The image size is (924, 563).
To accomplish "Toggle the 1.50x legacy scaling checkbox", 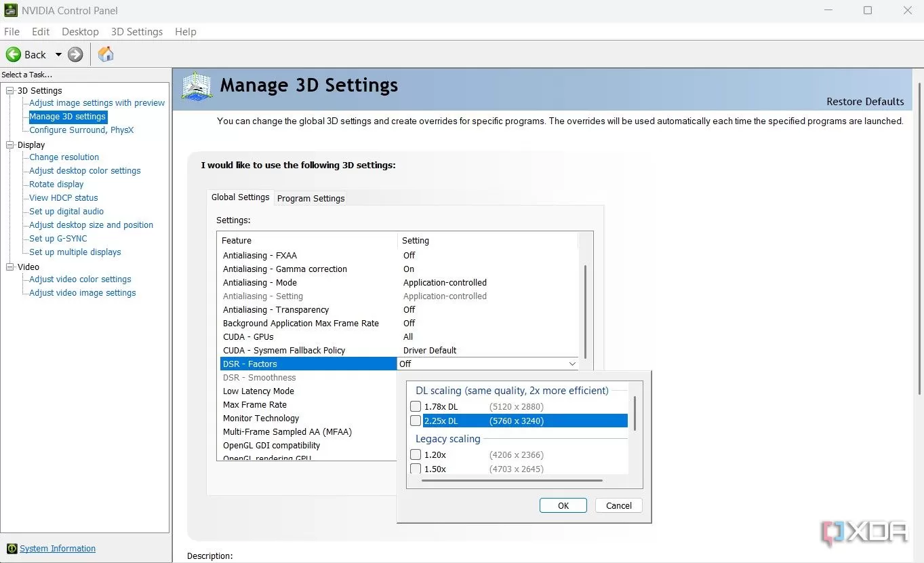I will (416, 469).
